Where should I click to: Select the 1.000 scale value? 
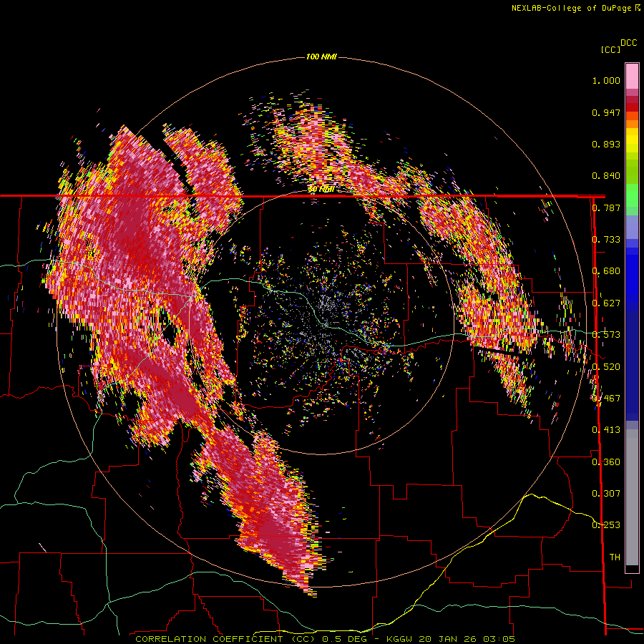tap(606, 80)
